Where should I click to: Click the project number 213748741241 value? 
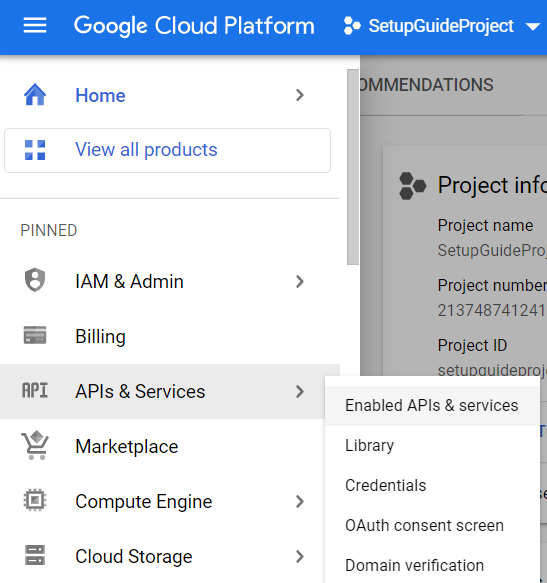[x=491, y=310]
